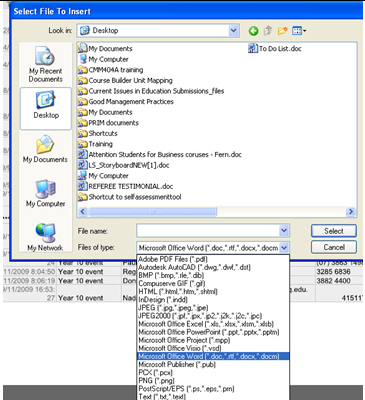Choose Autodesk AutoCAD file type
The height and width of the screenshot is (400, 365).
tap(213, 267)
